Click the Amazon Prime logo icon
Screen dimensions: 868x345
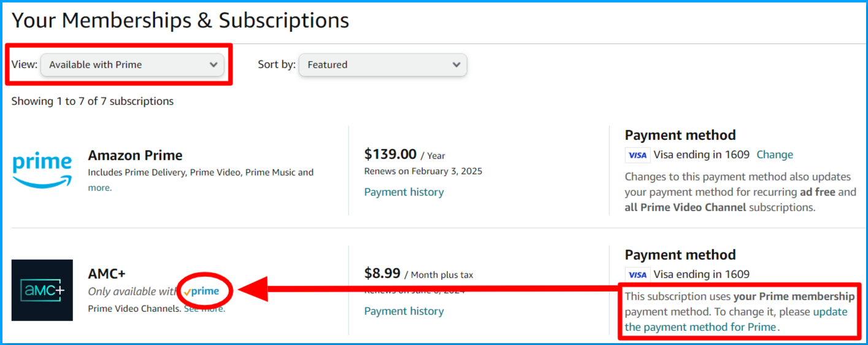42,170
